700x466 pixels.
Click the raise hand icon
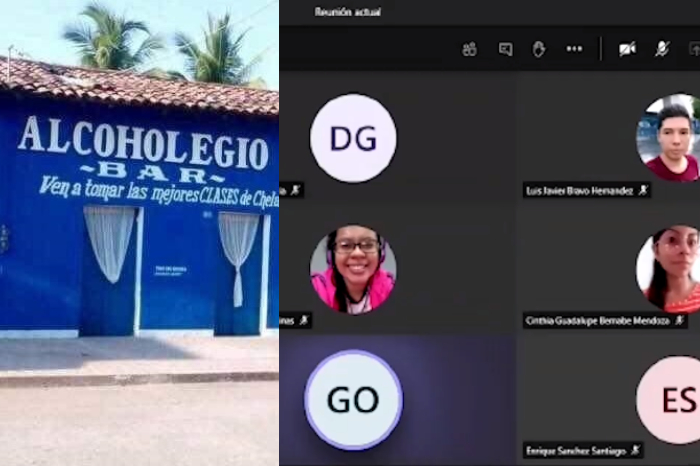pyautogui.click(x=539, y=49)
